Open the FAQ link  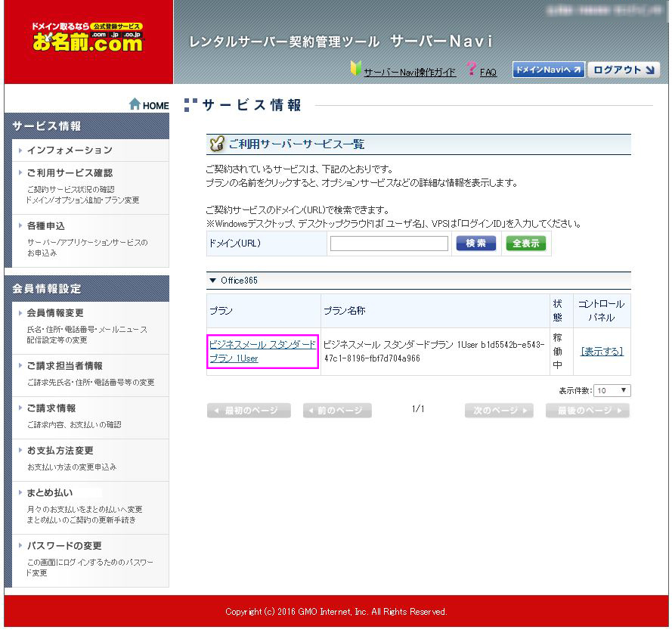488,73
